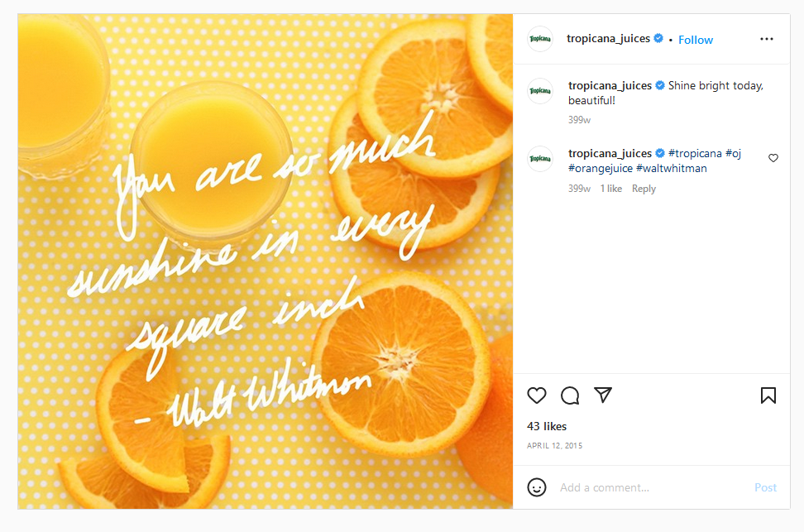Open tropicana_juices profile from header username

(608, 39)
